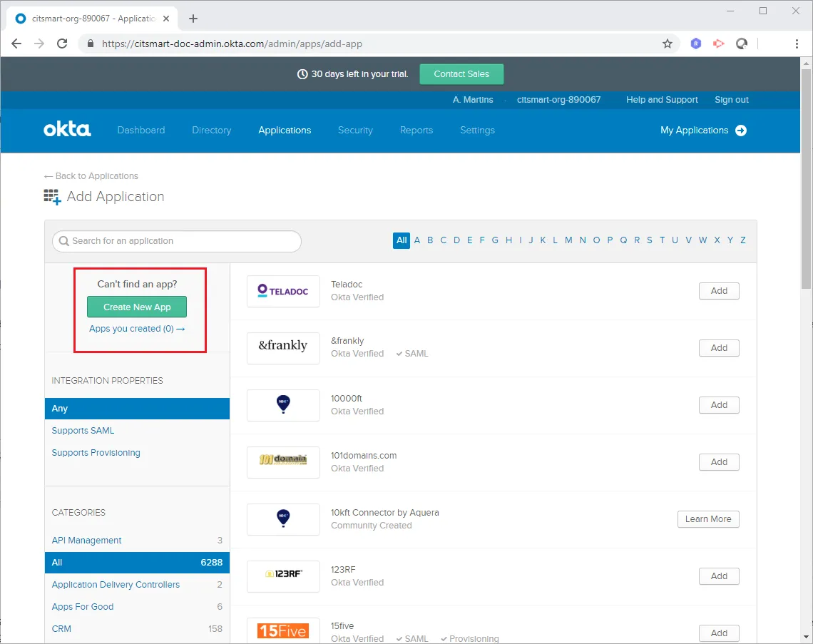Image resolution: width=813 pixels, height=644 pixels.
Task: Reload the page with refresh icon
Action: [62, 44]
